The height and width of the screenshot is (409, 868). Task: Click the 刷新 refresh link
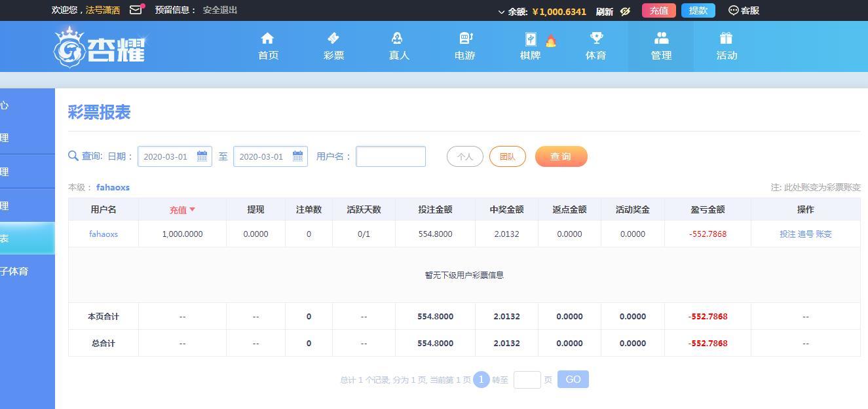[x=605, y=11]
